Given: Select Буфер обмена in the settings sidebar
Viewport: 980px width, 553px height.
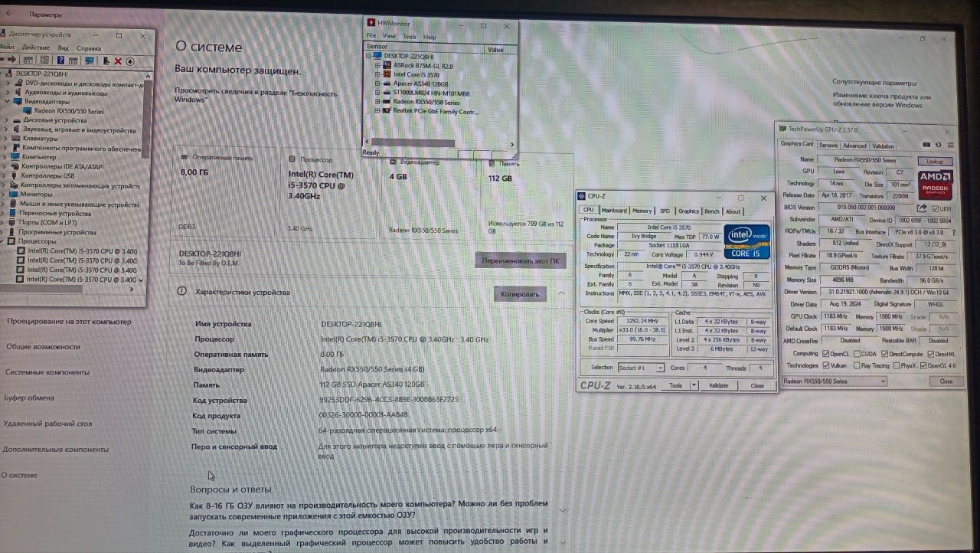Looking at the screenshot, I should pos(28,398).
